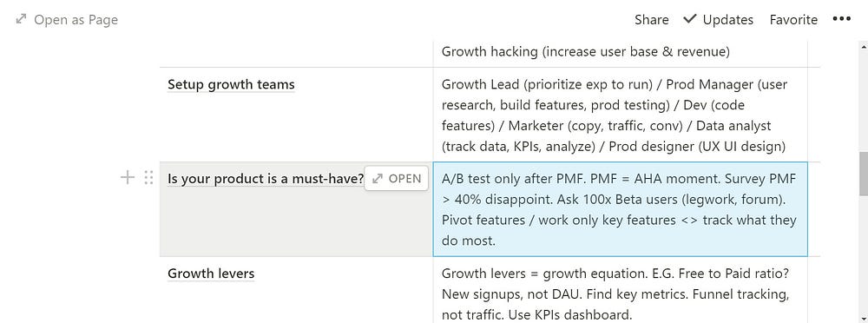Select the 'Is your product is a must-have?' title

266,179
